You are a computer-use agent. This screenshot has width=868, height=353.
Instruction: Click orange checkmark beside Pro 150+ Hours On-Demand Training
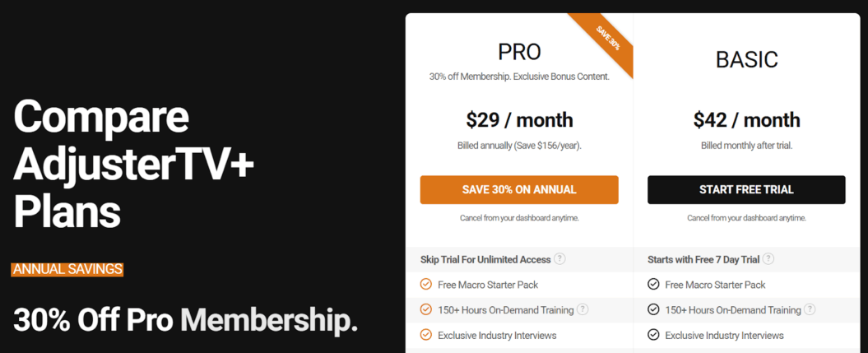(425, 310)
